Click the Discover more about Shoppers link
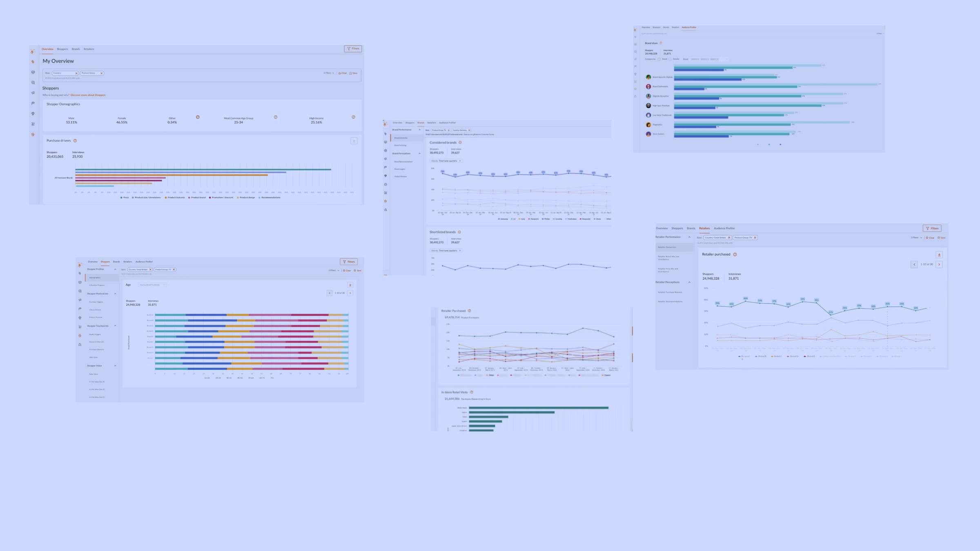980x551 pixels. [88, 95]
